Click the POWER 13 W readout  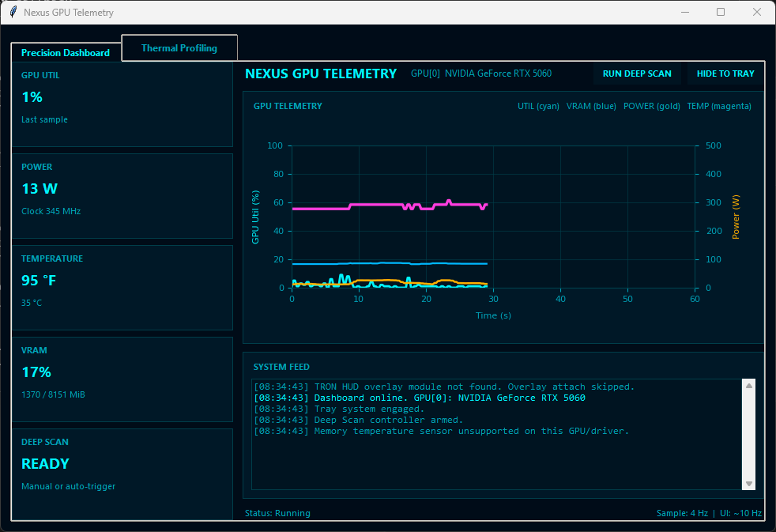point(40,189)
